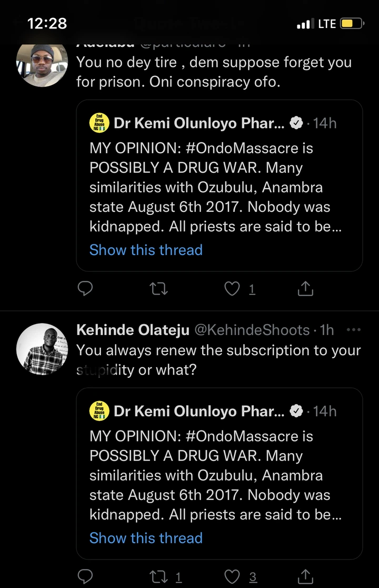Tap End Drug Abuse avatar in second quoted tweet
Screen dimensions: 379x588
tap(99, 411)
